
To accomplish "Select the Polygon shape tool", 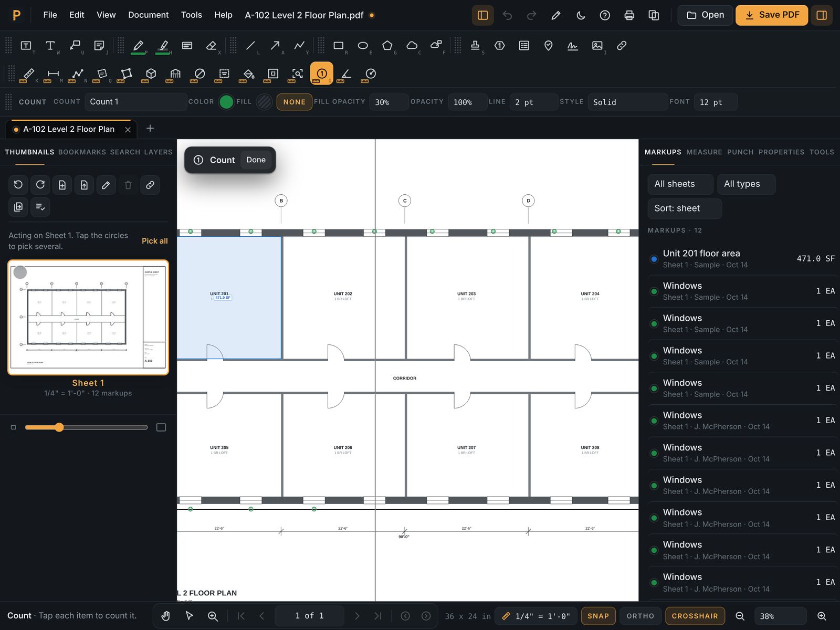I will click(387, 46).
